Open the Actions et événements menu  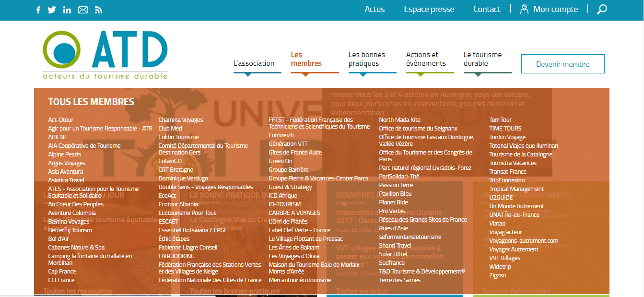[426, 59]
